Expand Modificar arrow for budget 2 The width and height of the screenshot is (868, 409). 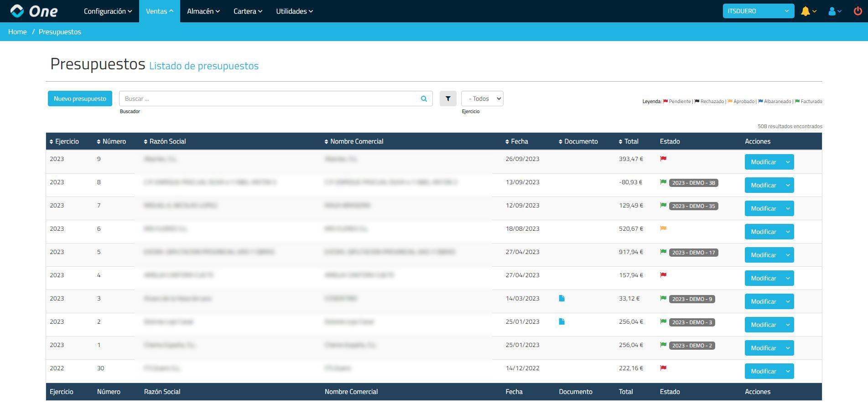[x=788, y=325]
